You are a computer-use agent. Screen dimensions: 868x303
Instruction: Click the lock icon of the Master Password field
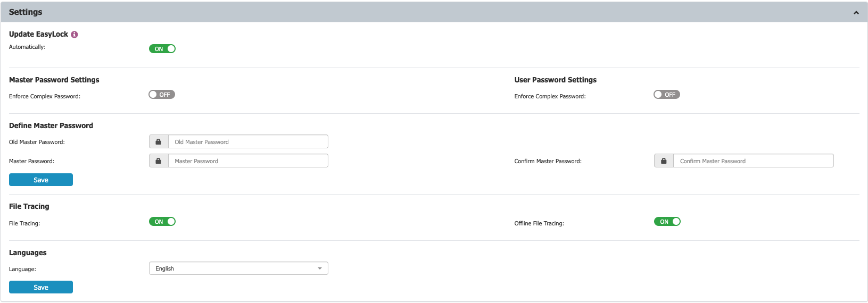159,161
